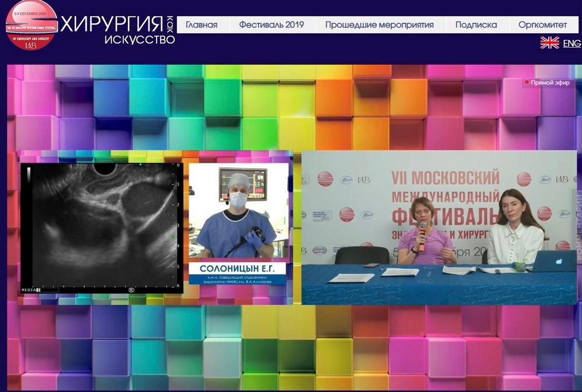Image resolution: width=582 pixels, height=392 pixels.
Task: Go to Прошедшие мероприятия page
Action: [379, 25]
